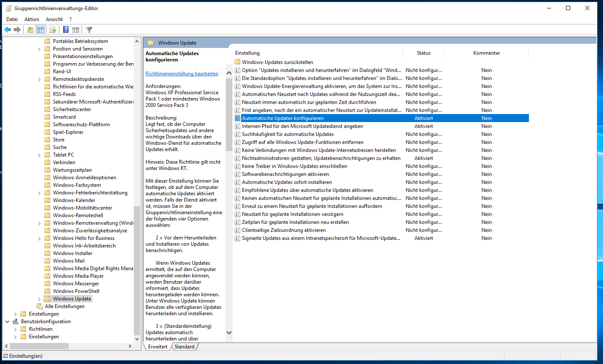Click the blue Back arrow toolbar icon
Image resolution: width=603 pixels, height=364 pixels.
tap(8, 30)
